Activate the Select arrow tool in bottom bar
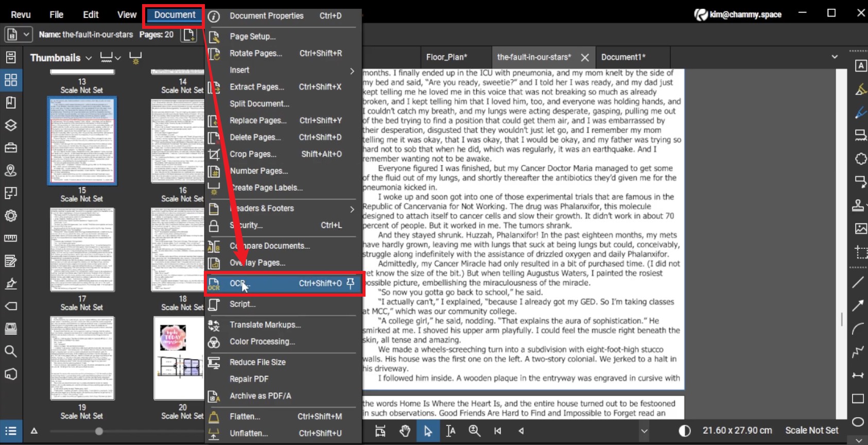This screenshot has height=445, width=868. tap(428, 431)
